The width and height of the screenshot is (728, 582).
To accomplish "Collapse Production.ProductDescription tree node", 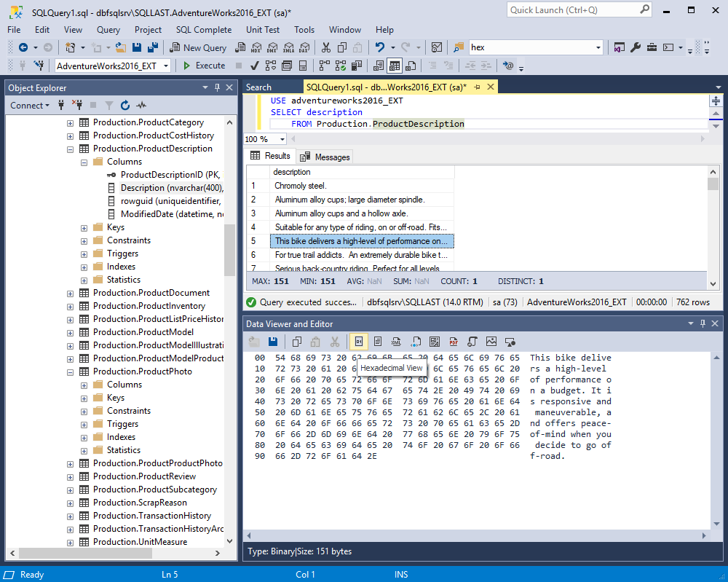I will pyautogui.click(x=70, y=149).
